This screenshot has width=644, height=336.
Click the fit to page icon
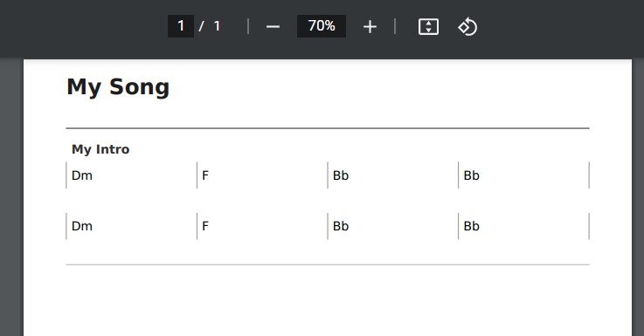point(428,27)
